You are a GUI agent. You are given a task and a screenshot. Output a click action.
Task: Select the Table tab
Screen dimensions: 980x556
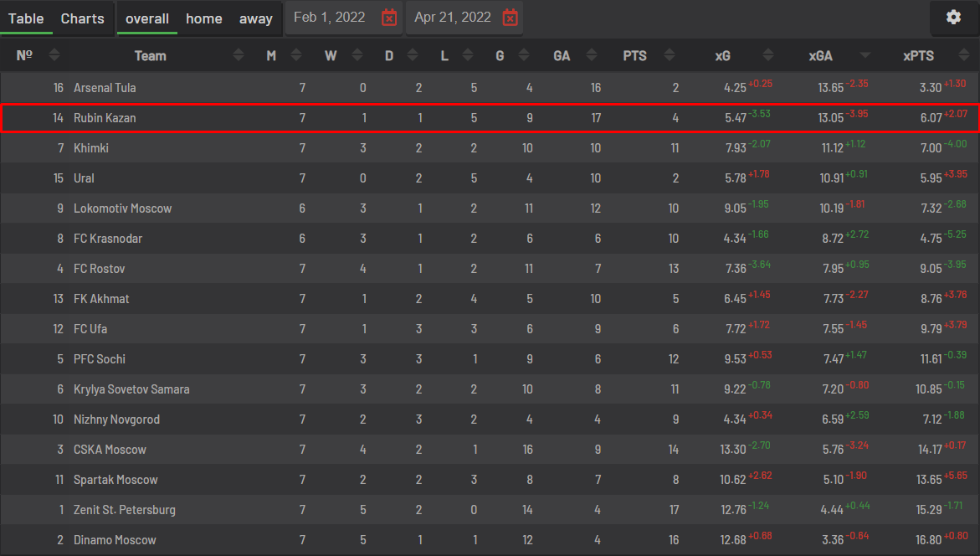(26, 18)
